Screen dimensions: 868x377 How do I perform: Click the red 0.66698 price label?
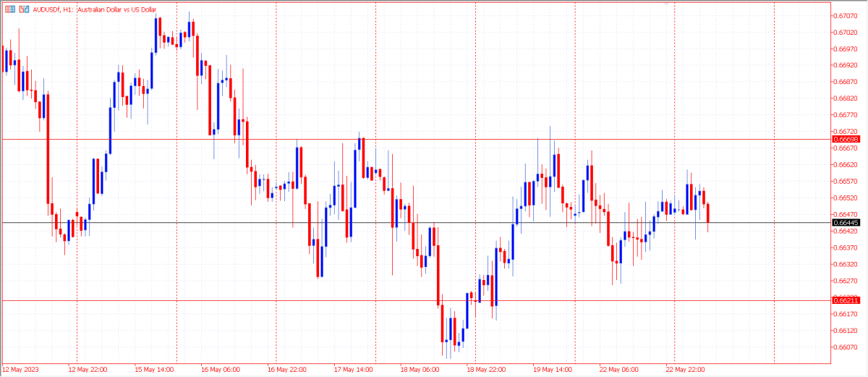point(846,138)
